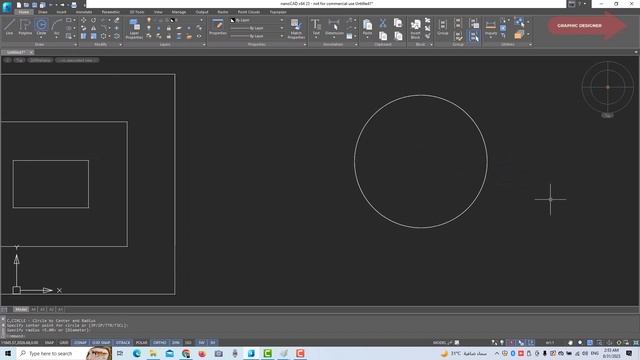Select the Rotate tool in Modify panel
640x360 pixels.
click(93, 20)
